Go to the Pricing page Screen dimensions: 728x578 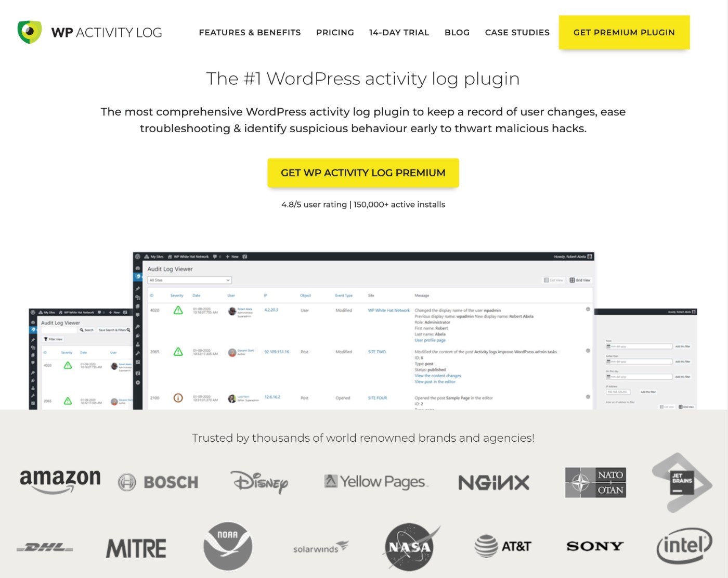tap(335, 32)
